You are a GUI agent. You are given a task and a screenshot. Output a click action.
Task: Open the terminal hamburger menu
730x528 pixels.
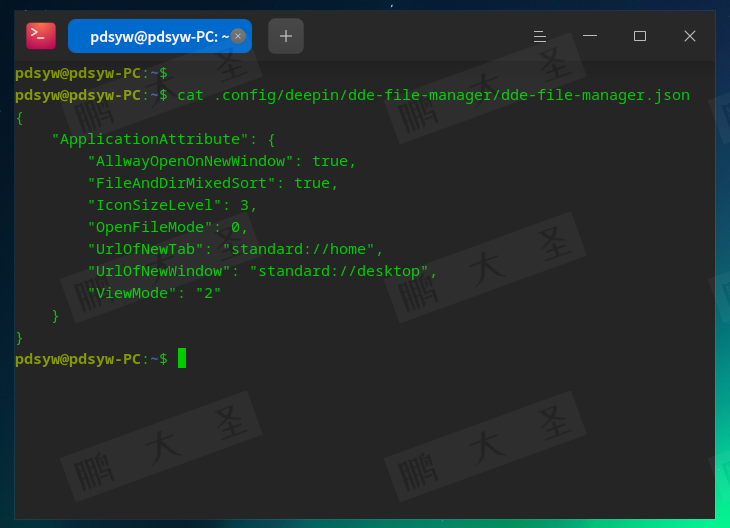point(540,36)
